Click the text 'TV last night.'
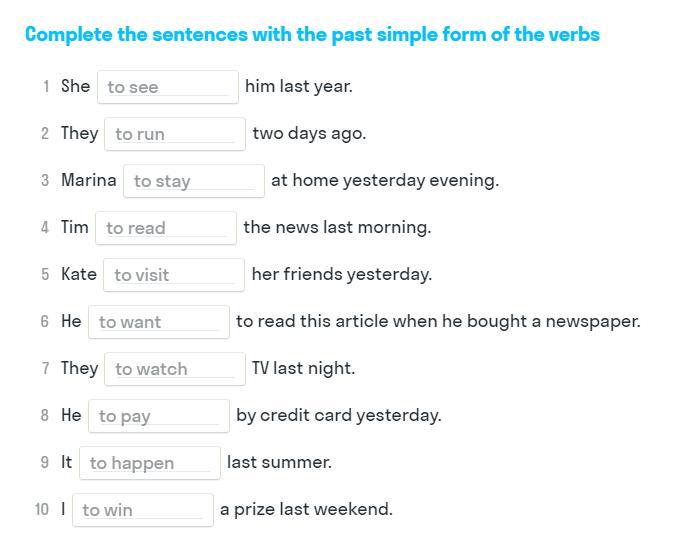The height and width of the screenshot is (556, 684). click(303, 369)
